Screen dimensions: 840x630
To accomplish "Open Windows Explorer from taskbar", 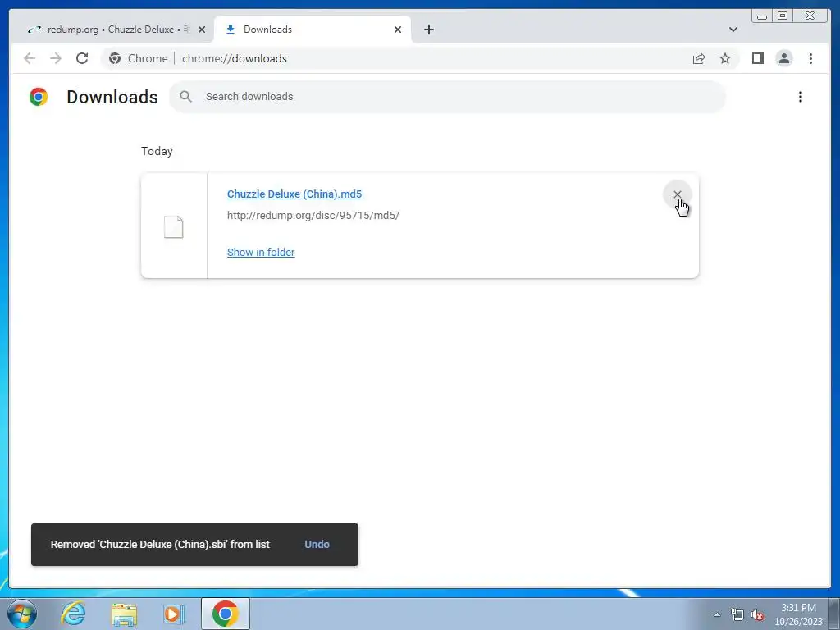I will point(125,614).
